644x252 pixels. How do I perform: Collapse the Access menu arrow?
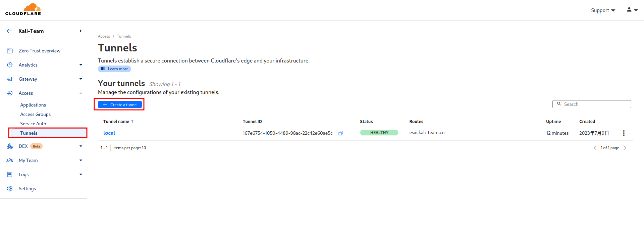coord(81,93)
